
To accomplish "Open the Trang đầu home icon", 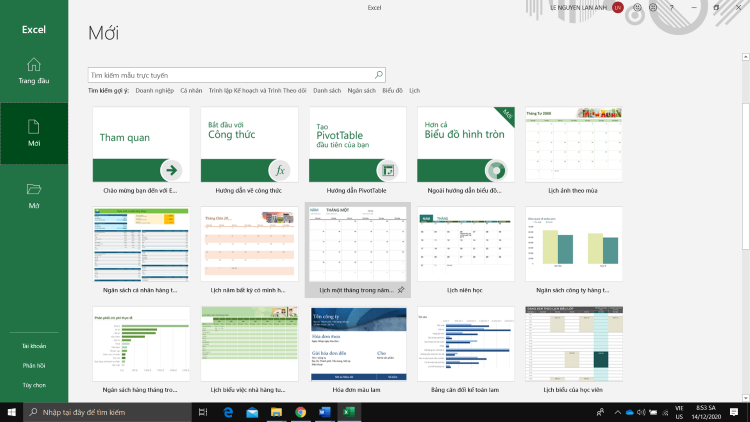I will [x=33, y=64].
